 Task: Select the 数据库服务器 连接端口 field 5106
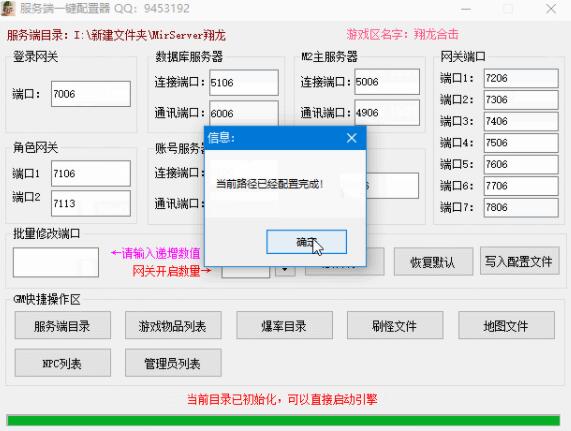244,83
